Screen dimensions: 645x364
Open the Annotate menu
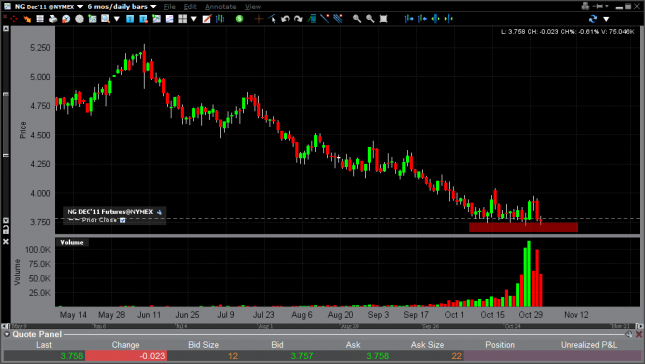[220, 7]
